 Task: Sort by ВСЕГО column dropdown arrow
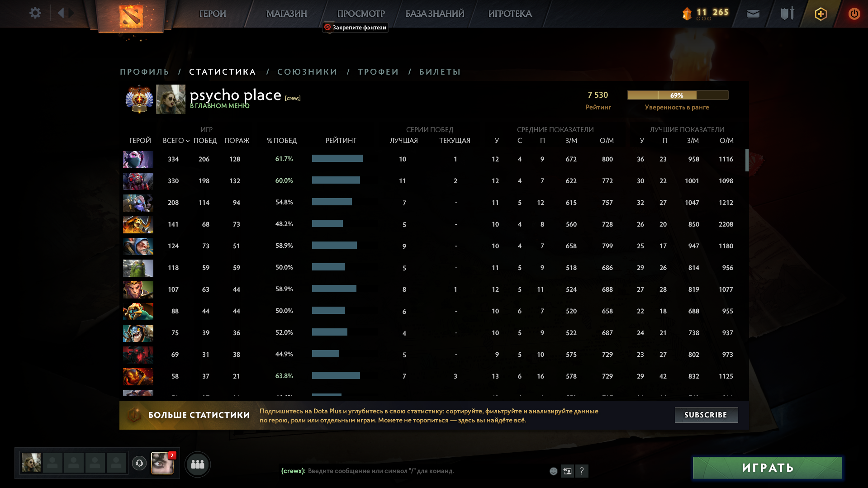tap(187, 141)
